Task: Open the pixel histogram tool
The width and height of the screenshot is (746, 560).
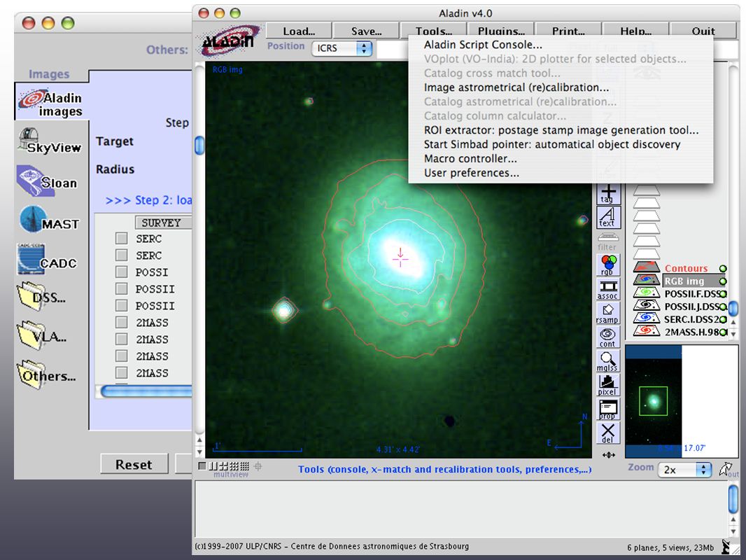Action: [609, 386]
